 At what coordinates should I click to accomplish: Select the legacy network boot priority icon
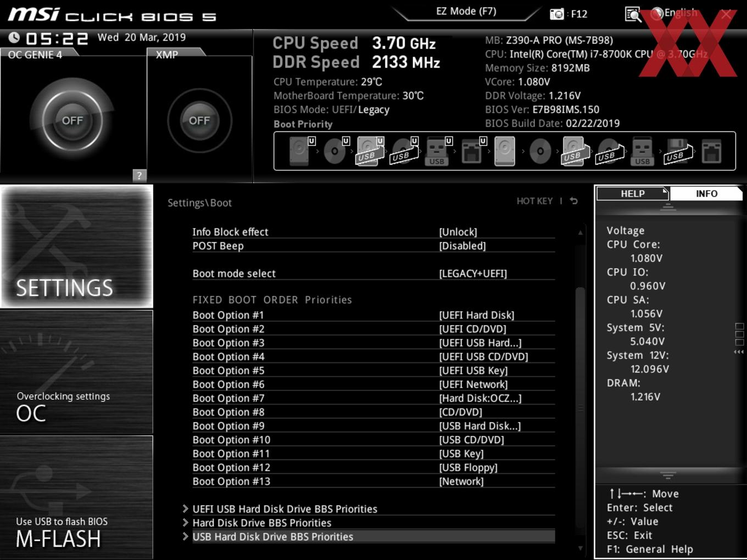click(x=711, y=151)
